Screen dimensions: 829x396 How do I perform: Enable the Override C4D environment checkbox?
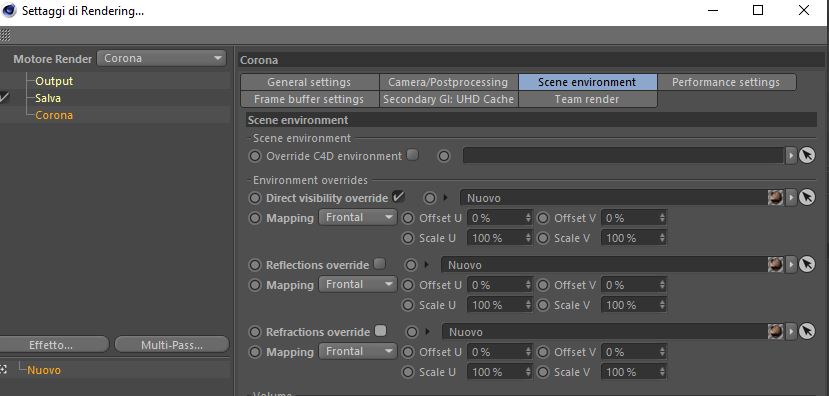click(412, 155)
